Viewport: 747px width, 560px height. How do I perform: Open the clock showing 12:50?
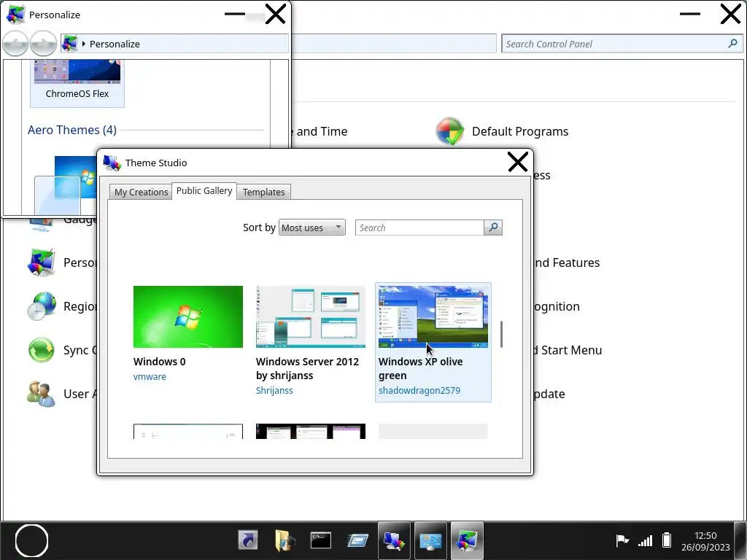[705, 541]
